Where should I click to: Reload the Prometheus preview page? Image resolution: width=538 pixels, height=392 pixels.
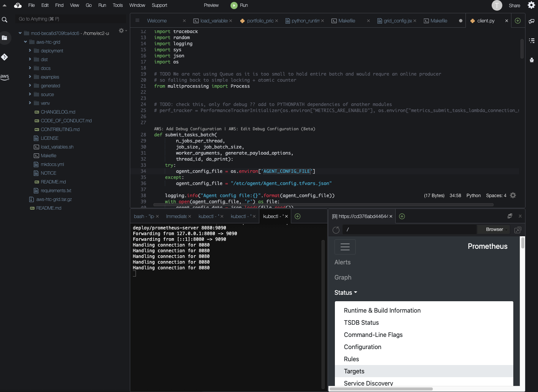click(x=336, y=230)
